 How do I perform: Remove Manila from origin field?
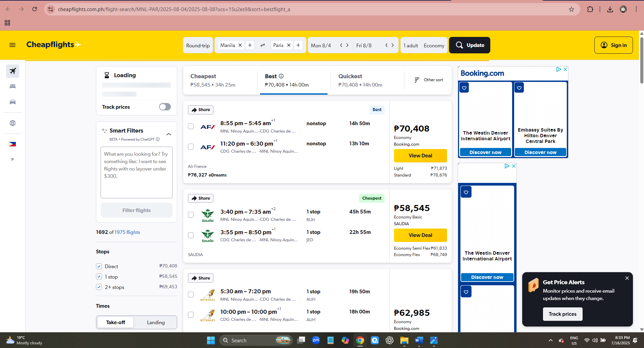click(240, 45)
